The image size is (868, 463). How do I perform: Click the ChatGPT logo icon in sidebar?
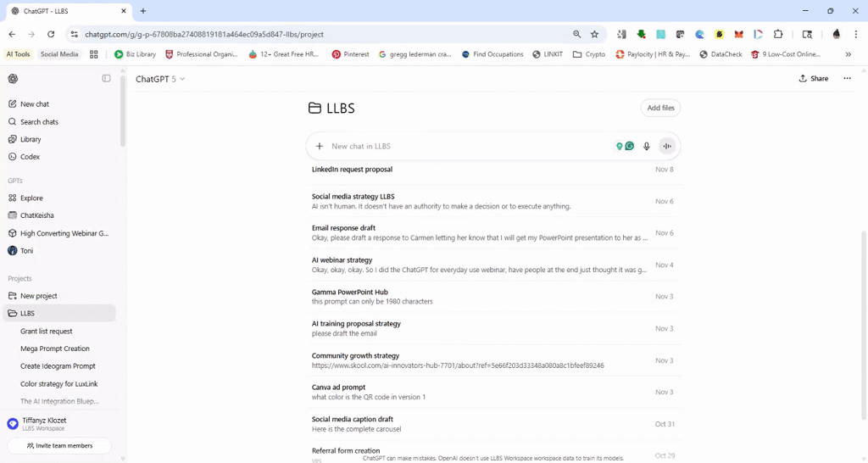(x=13, y=79)
